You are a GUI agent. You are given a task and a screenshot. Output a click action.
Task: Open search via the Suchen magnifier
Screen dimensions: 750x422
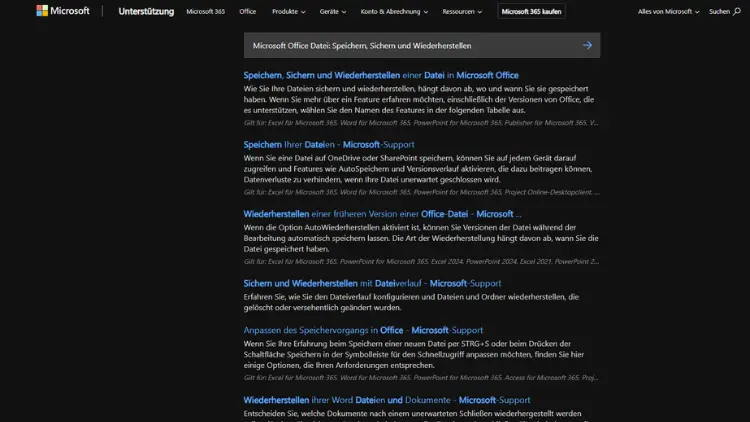pyautogui.click(x=725, y=11)
